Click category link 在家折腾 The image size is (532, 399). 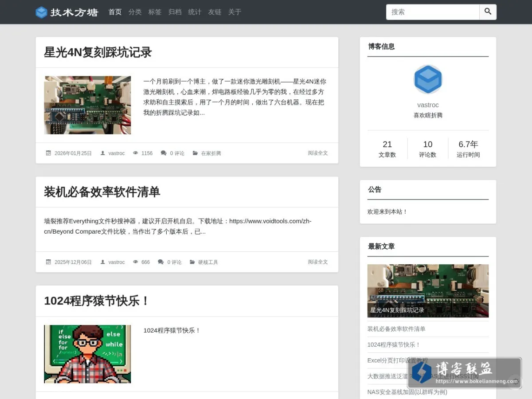click(211, 153)
